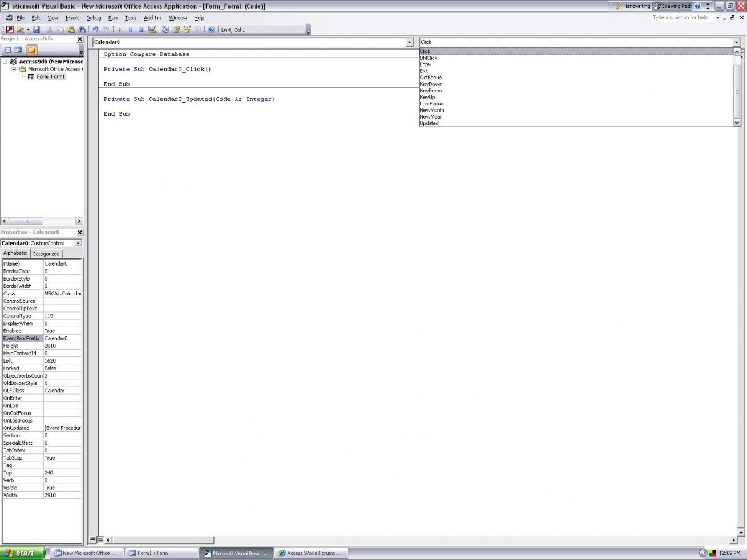This screenshot has height=560, width=747.
Task: Click the Paste clipboard icon
Action: (71, 30)
